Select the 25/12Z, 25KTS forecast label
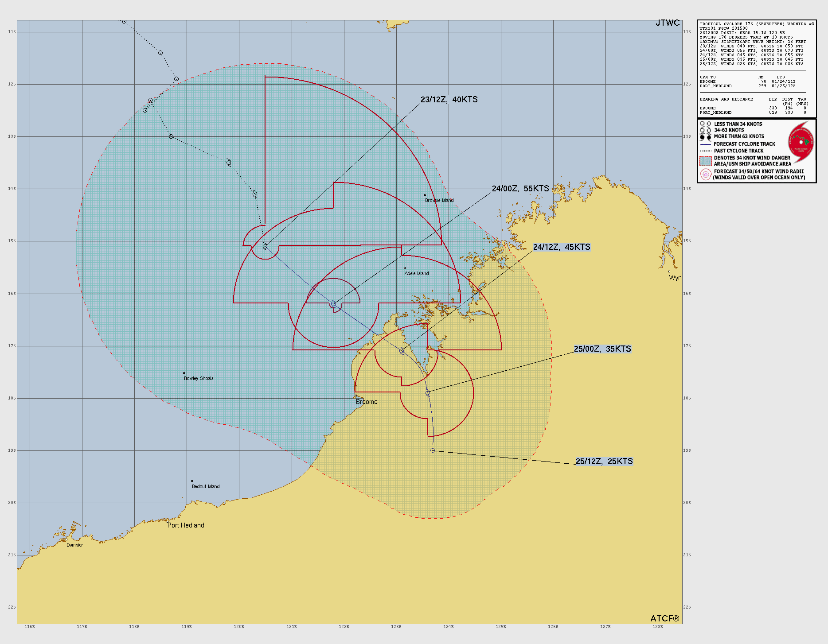 click(604, 462)
